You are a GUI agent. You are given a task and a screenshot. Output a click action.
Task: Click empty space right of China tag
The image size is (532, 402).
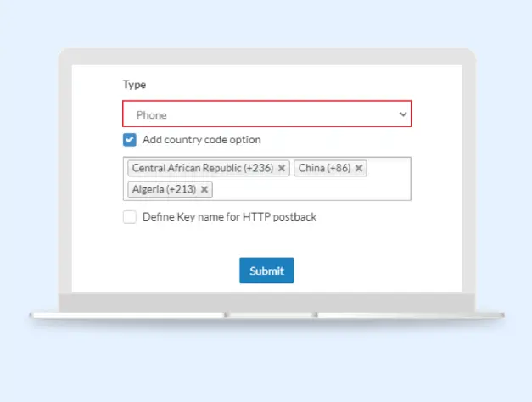click(x=389, y=169)
